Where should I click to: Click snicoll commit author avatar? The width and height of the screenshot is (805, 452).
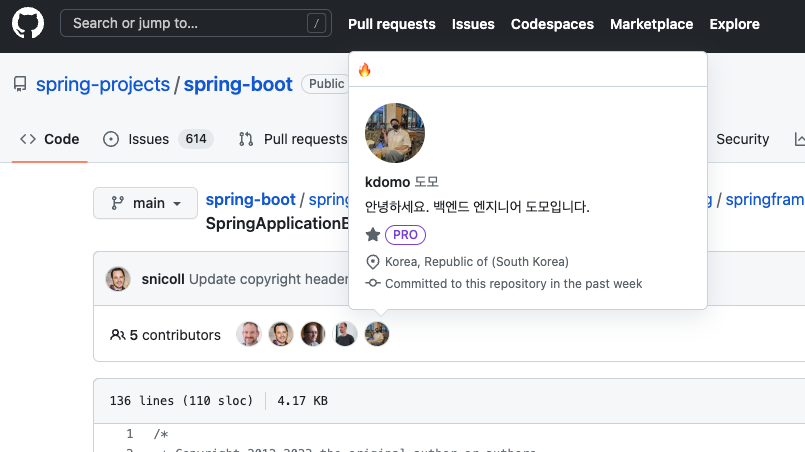coord(118,279)
